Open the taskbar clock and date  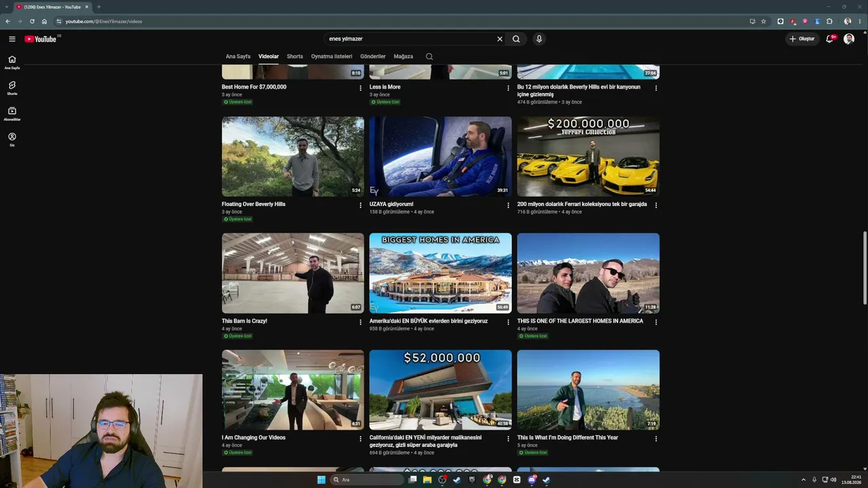click(852, 480)
